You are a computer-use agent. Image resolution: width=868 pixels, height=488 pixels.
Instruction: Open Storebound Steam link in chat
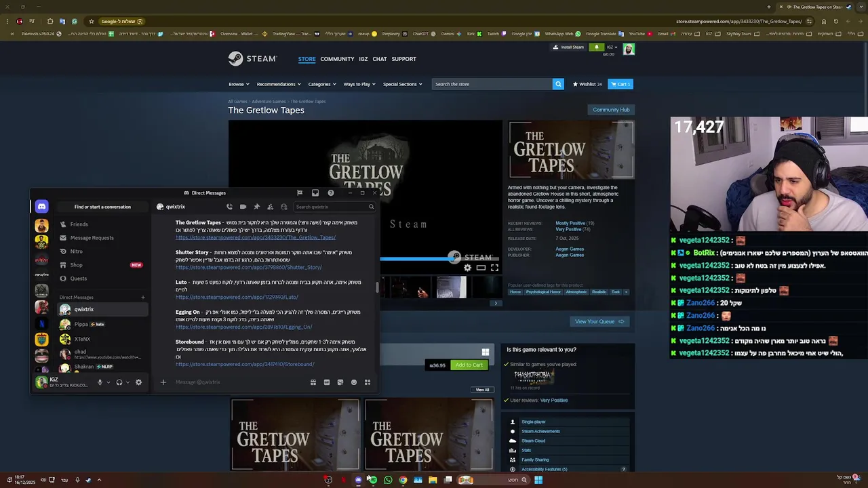point(245,365)
